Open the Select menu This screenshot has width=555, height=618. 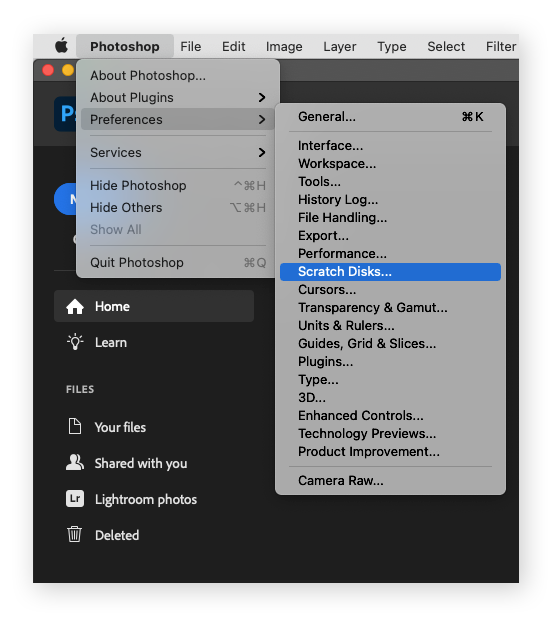446,46
